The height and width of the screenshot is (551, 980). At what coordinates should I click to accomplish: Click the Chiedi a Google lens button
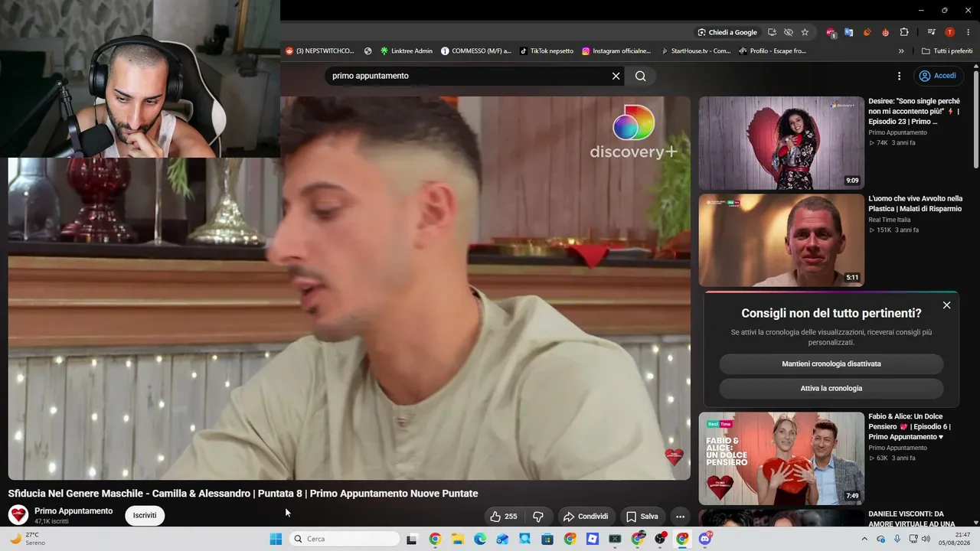click(727, 32)
